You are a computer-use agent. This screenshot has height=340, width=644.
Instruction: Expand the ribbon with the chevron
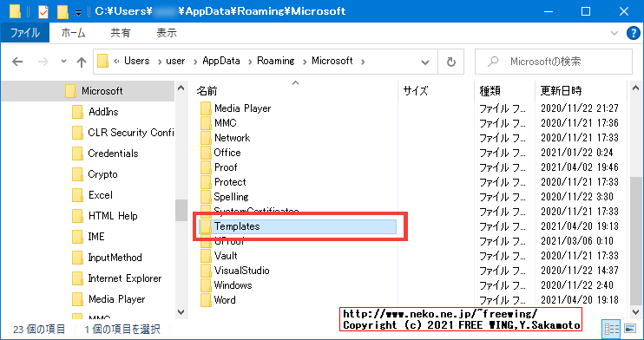(x=614, y=33)
